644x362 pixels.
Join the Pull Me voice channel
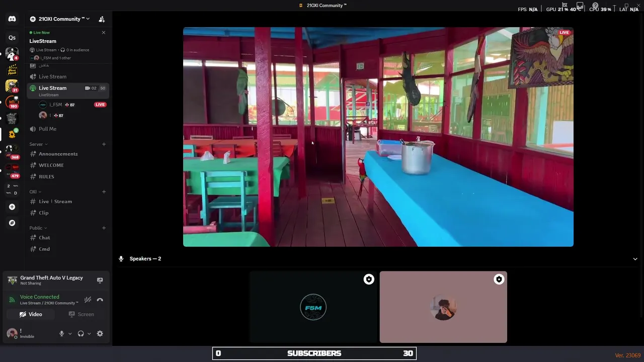pyautogui.click(x=68, y=129)
